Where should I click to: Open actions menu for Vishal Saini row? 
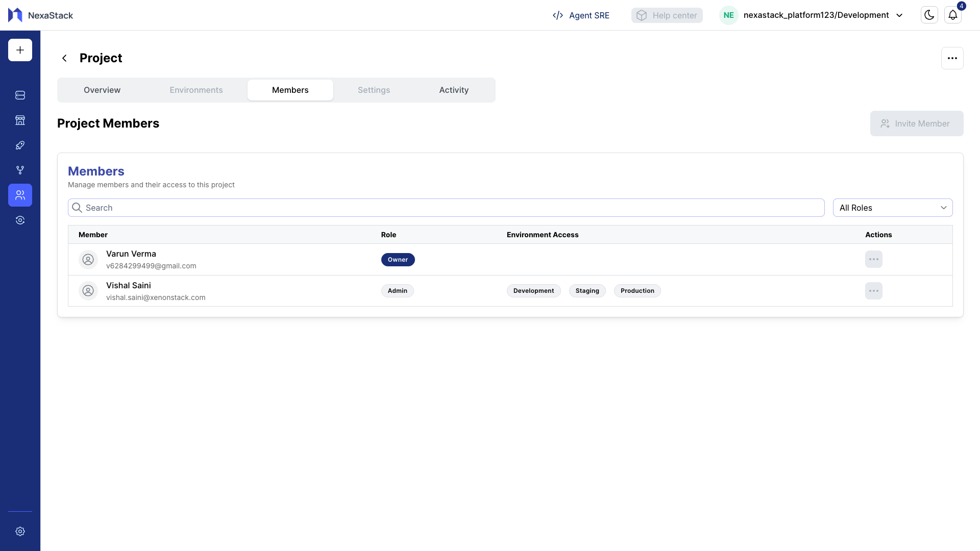[873, 291]
